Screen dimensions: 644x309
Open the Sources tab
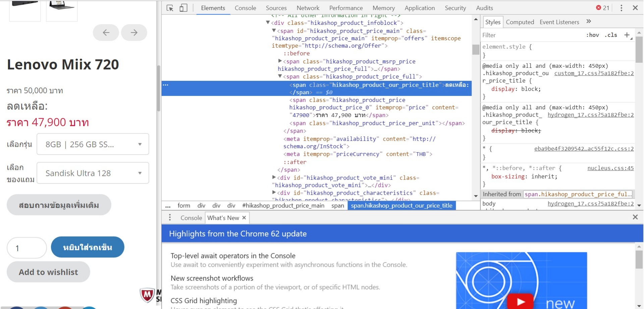pyautogui.click(x=276, y=8)
